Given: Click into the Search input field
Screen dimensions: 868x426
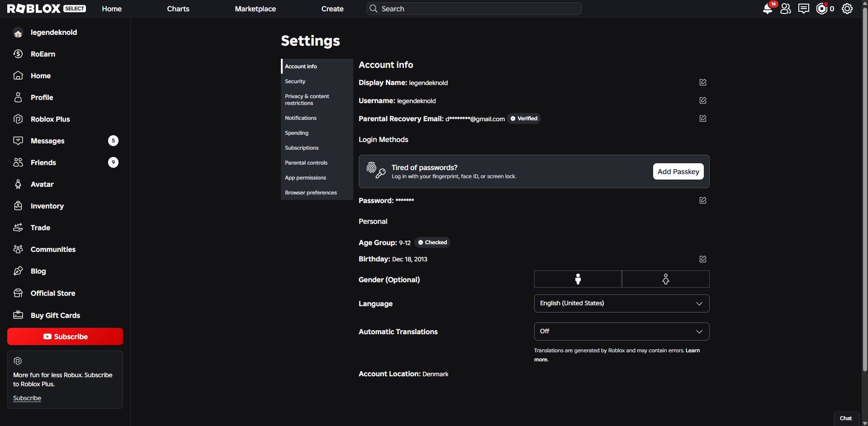Looking at the screenshot, I should pyautogui.click(x=474, y=9).
